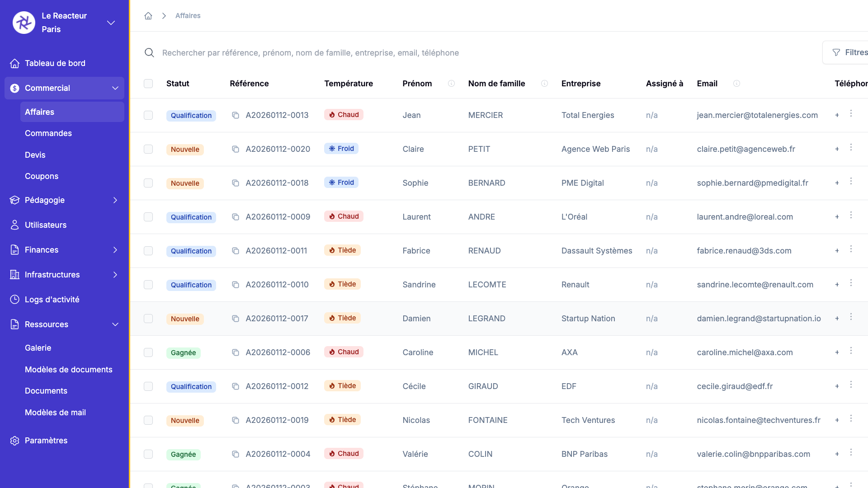
Task: Copy the reference A20260112-0013 using copy icon
Action: point(236,115)
